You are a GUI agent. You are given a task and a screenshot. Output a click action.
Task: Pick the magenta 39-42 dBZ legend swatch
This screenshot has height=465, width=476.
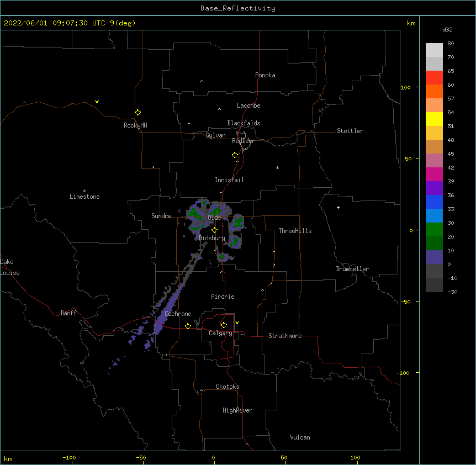point(434,174)
